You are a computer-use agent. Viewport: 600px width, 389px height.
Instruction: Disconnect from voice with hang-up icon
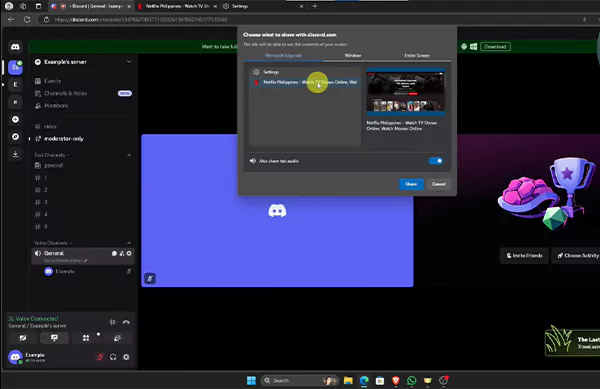pos(126,322)
